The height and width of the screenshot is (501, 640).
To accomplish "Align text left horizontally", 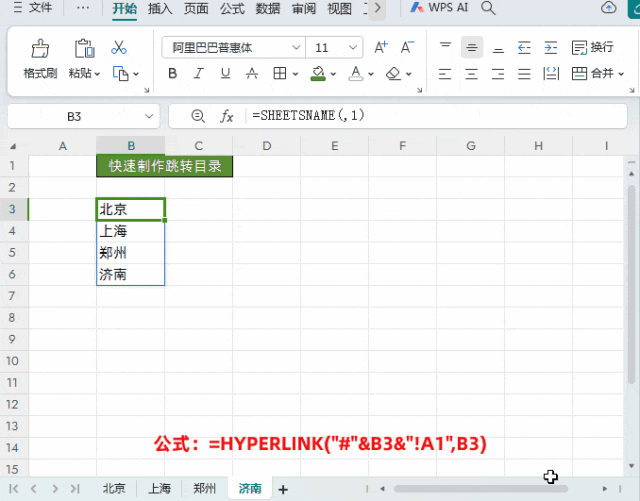I will [x=445, y=74].
